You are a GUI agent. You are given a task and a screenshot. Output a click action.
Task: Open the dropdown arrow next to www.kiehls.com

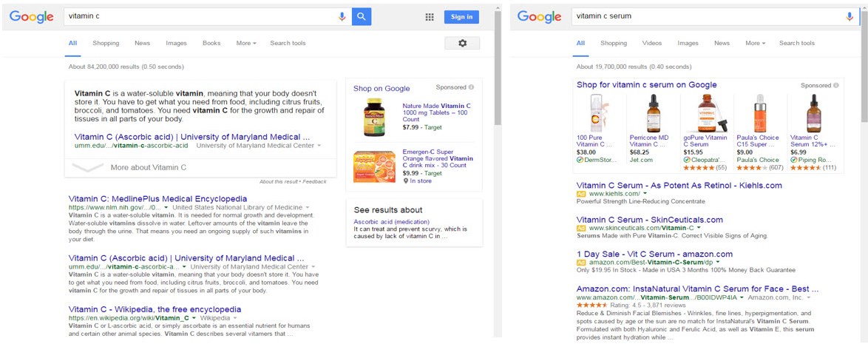click(646, 194)
